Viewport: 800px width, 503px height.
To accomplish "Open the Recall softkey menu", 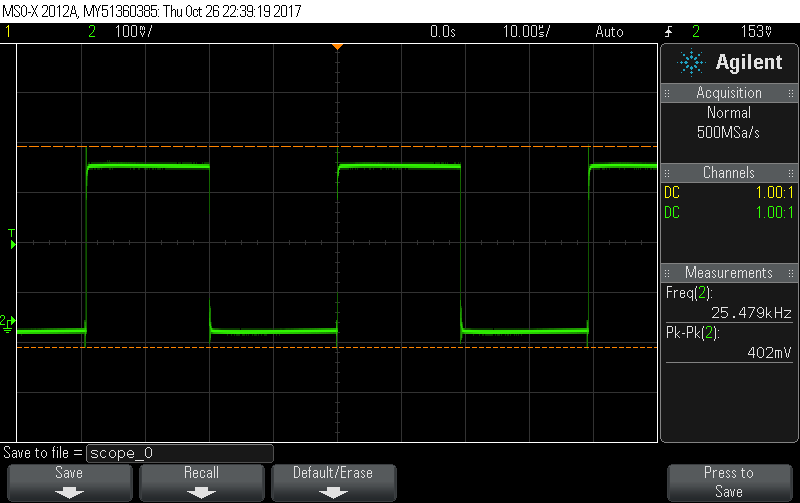I will pos(202,482).
